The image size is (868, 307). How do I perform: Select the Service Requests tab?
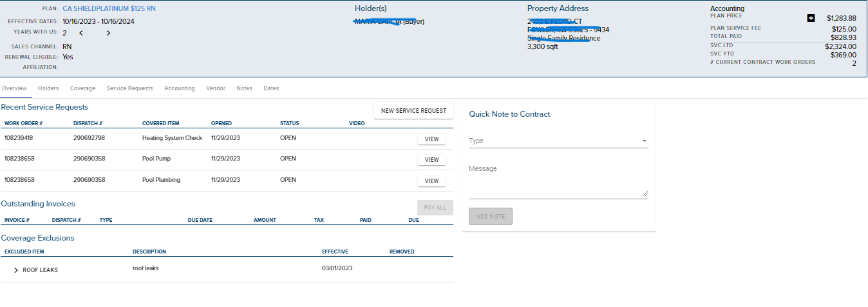click(129, 88)
